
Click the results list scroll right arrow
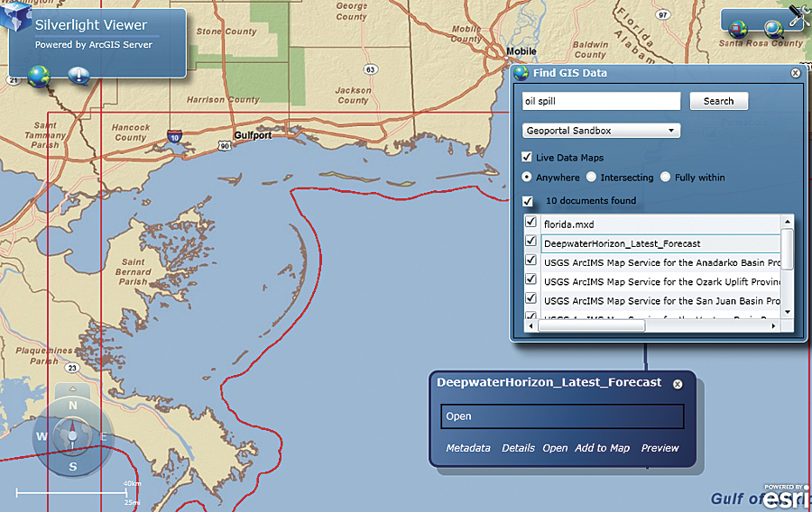click(x=774, y=325)
